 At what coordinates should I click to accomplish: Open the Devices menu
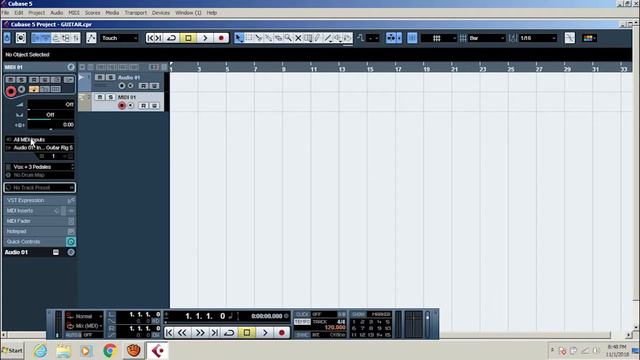tap(161, 13)
